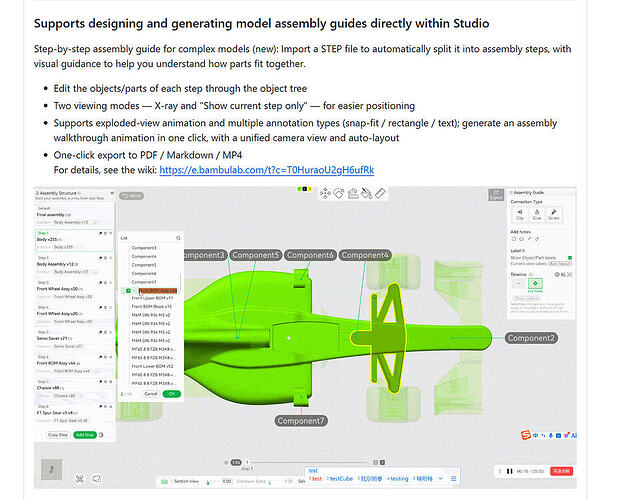The image size is (634, 500).
Task: Select Front BOM Block v15 in List
Action: pyautogui.click(x=152, y=306)
